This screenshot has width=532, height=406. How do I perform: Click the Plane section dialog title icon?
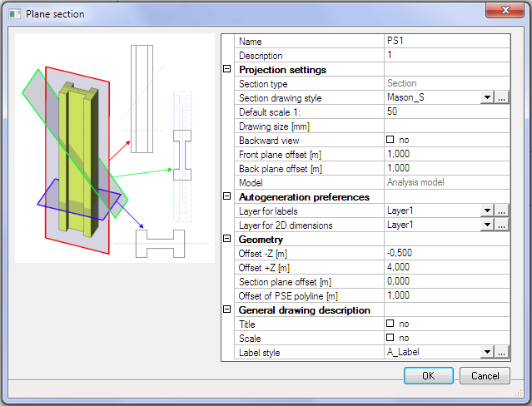click(x=14, y=14)
